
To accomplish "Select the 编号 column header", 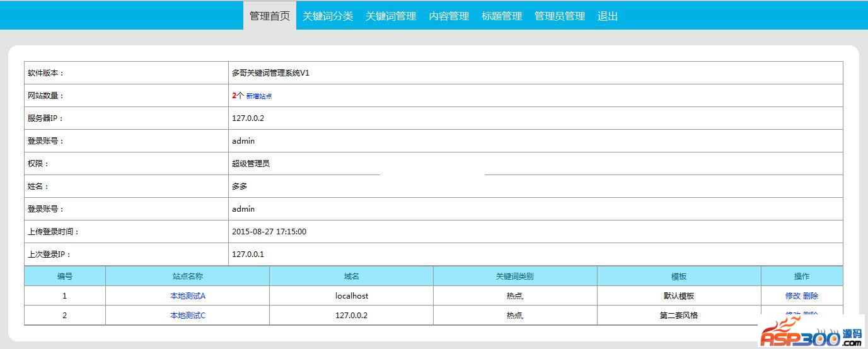I will click(65, 276).
